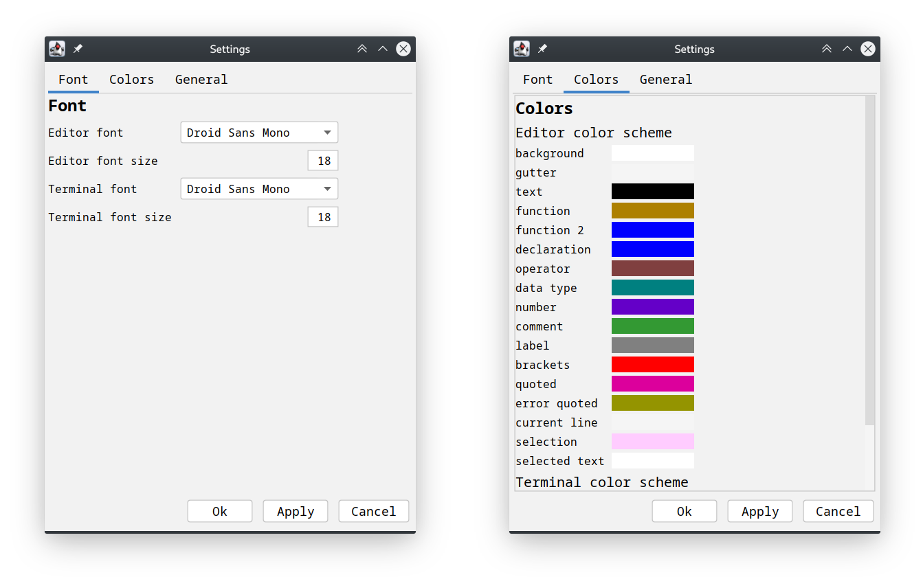Select Font tab in right Settings window
The width and height of the screenshot is (923, 588).
537,79
